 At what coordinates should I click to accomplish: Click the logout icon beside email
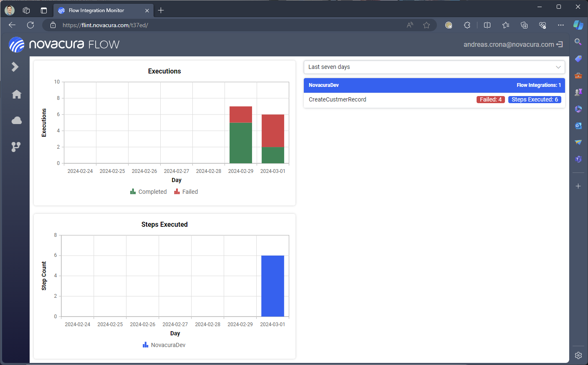click(x=560, y=44)
